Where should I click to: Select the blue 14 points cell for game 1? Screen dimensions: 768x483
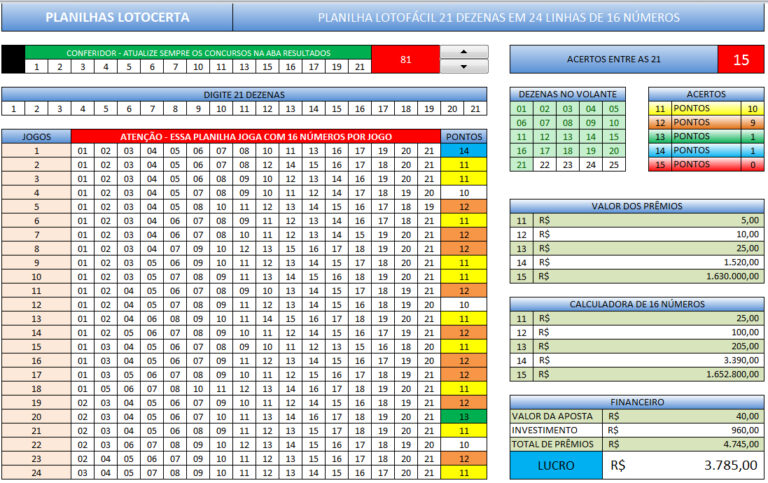[x=464, y=151]
